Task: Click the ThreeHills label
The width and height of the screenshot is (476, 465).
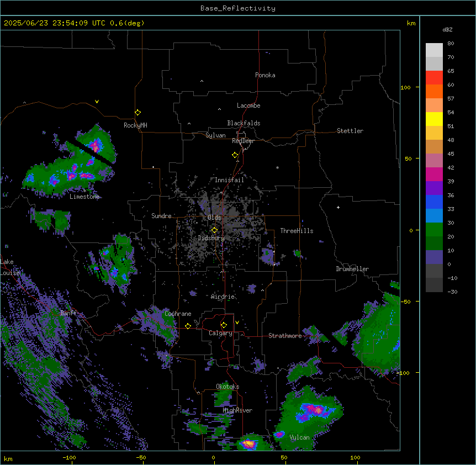Action: (x=297, y=231)
